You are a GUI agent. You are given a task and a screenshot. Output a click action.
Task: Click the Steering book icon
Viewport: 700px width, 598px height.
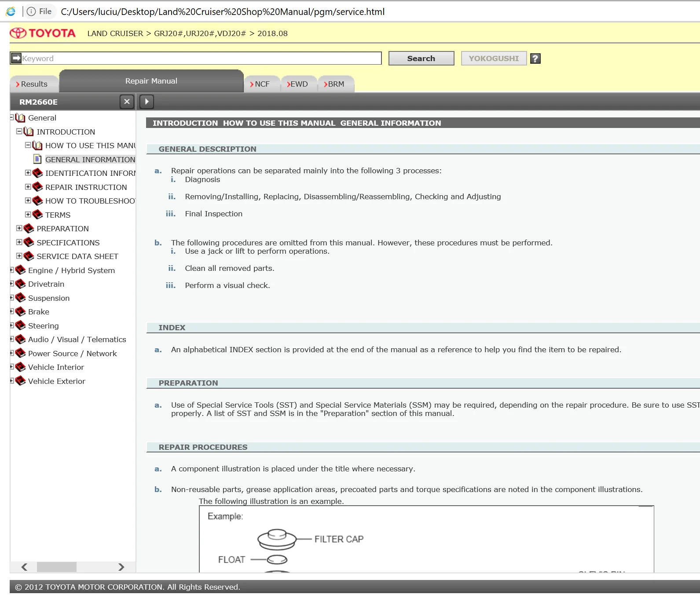click(20, 325)
